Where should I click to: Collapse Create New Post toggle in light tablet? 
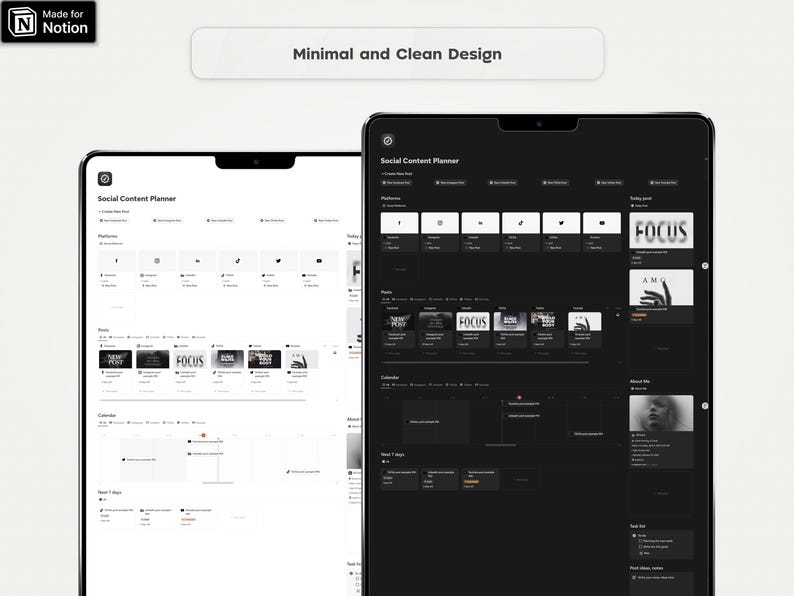(x=114, y=212)
